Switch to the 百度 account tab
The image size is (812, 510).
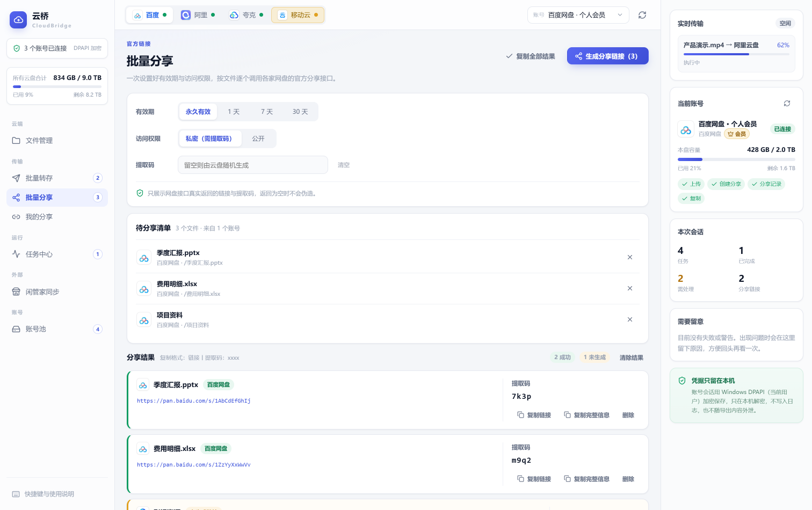pos(150,15)
